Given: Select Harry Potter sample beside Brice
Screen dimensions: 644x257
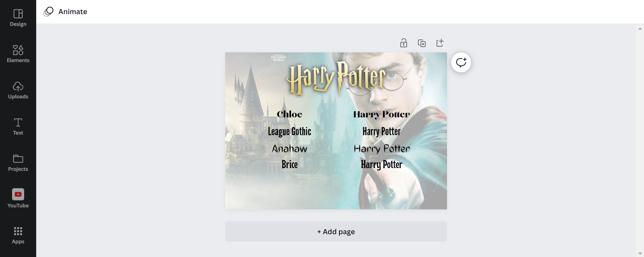Looking at the screenshot, I should pyautogui.click(x=382, y=164).
